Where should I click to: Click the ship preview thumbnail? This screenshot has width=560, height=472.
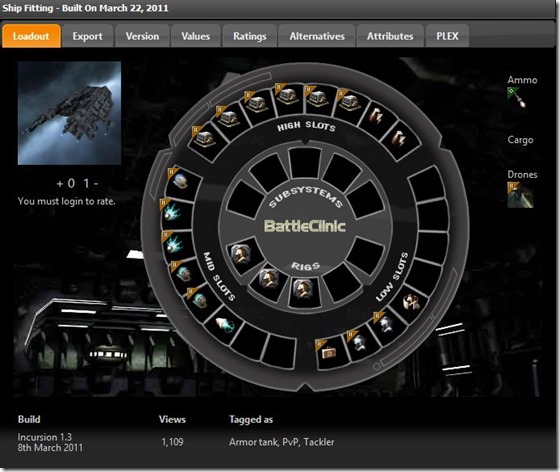69,113
